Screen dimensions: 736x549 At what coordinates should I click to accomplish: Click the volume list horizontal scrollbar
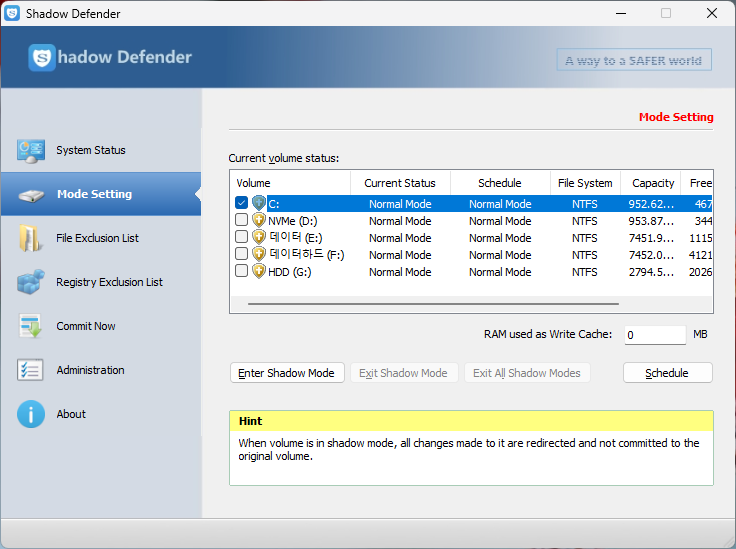pos(432,303)
